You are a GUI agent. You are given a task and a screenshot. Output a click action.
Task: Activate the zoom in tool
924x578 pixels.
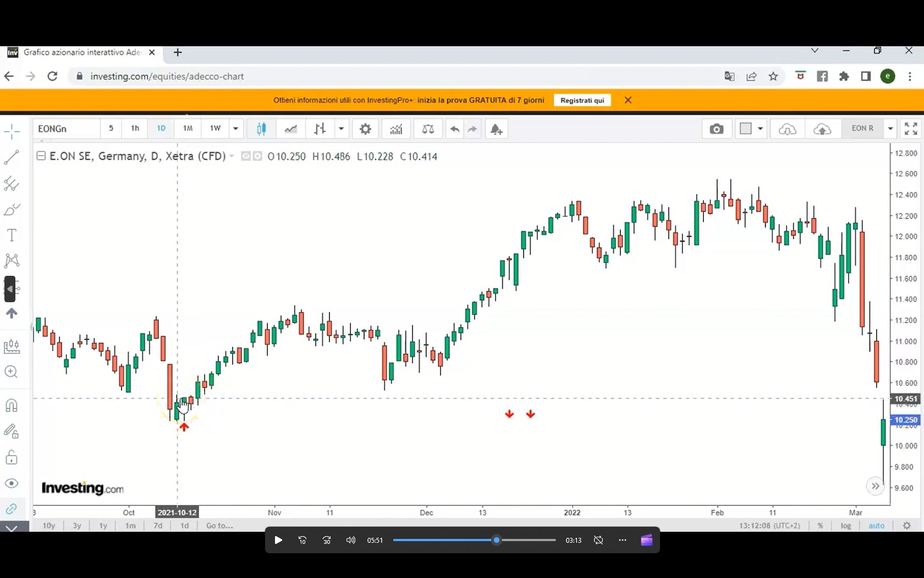pos(12,372)
